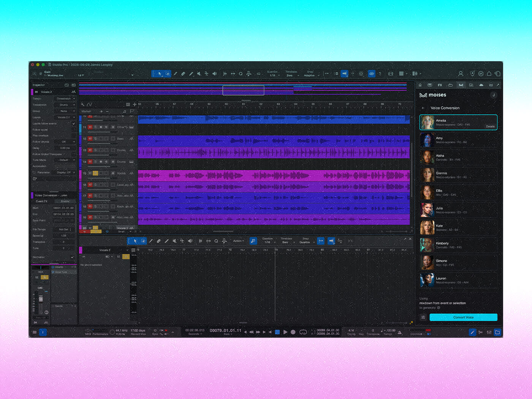The image size is (532, 399).
Task: Switch to the FX browser tab
Action: pos(440,85)
